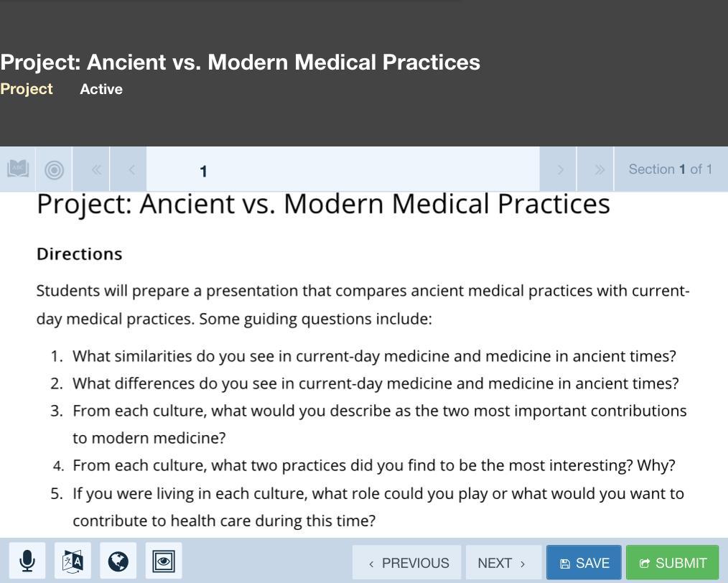The height and width of the screenshot is (583, 728).
Task: Click the Directions heading
Action: coord(80,254)
